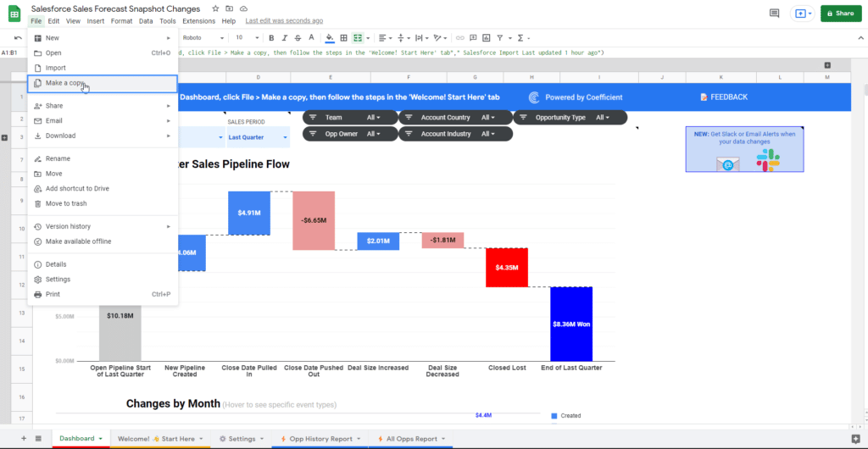Choose Import from File menu

103,68
